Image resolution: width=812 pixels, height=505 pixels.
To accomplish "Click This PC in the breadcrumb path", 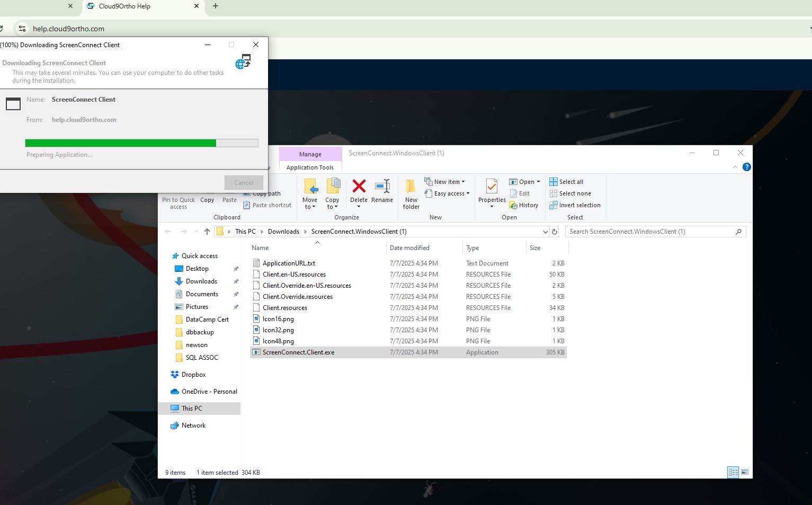I will 245,232.
